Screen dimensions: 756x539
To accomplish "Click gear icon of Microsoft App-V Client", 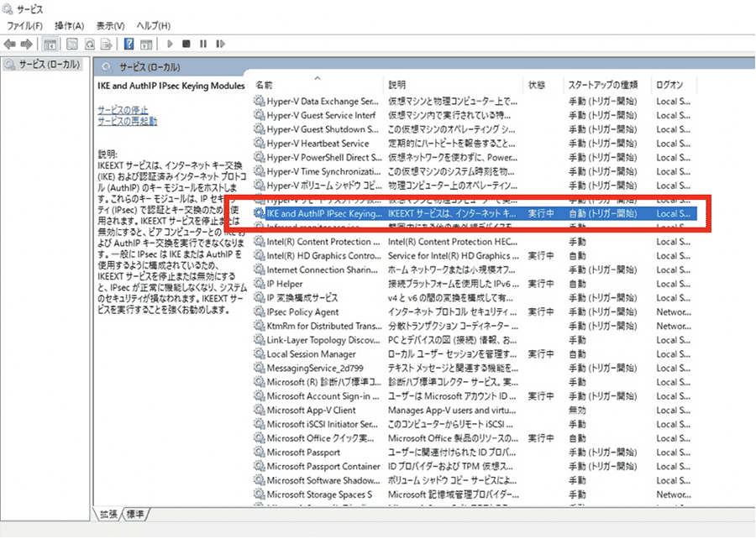I will [260, 410].
